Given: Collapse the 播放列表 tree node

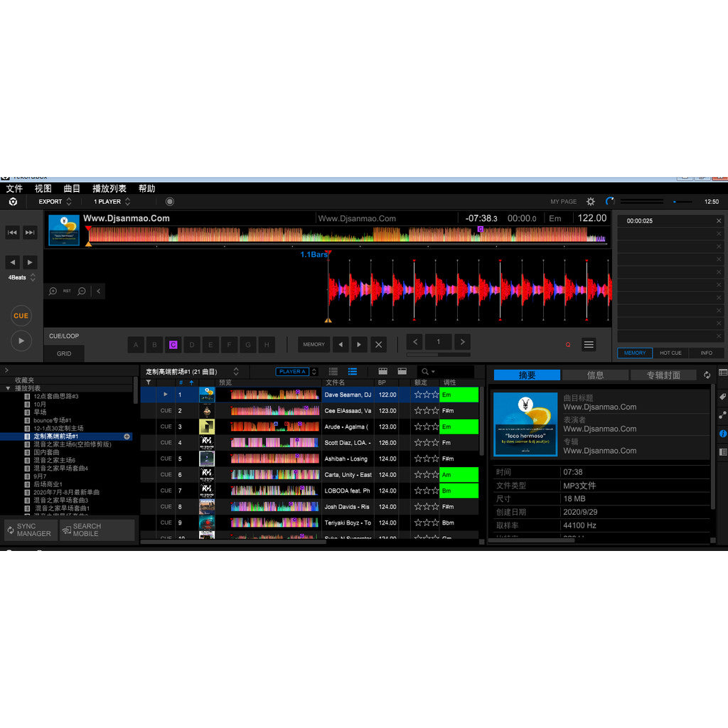Looking at the screenshot, I should [8, 388].
